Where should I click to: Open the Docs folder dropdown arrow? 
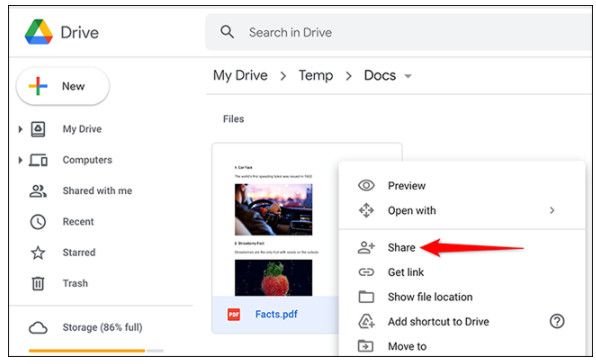[408, 76]
